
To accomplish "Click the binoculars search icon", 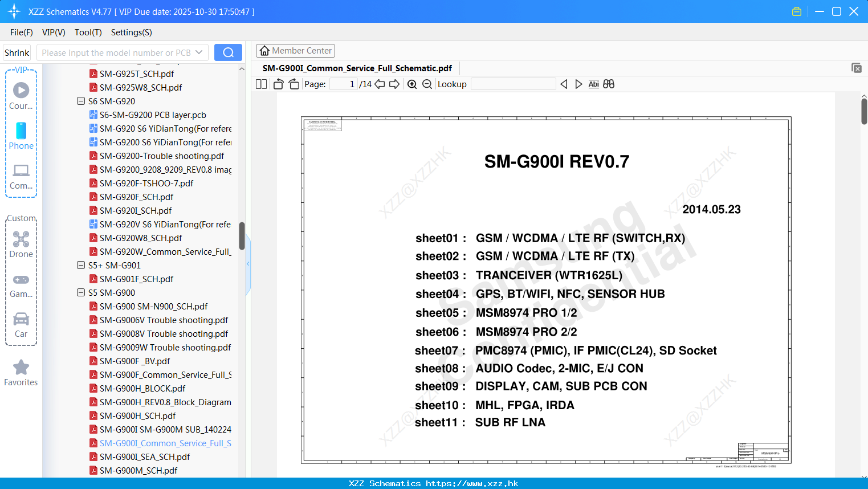I will [x=609, y=84].
